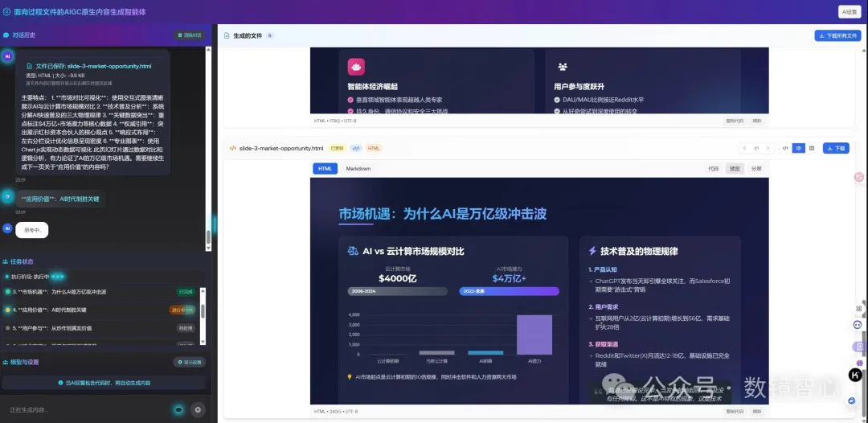
Task: Click the 模型与设置 section icon
Action: coord(6,362)
